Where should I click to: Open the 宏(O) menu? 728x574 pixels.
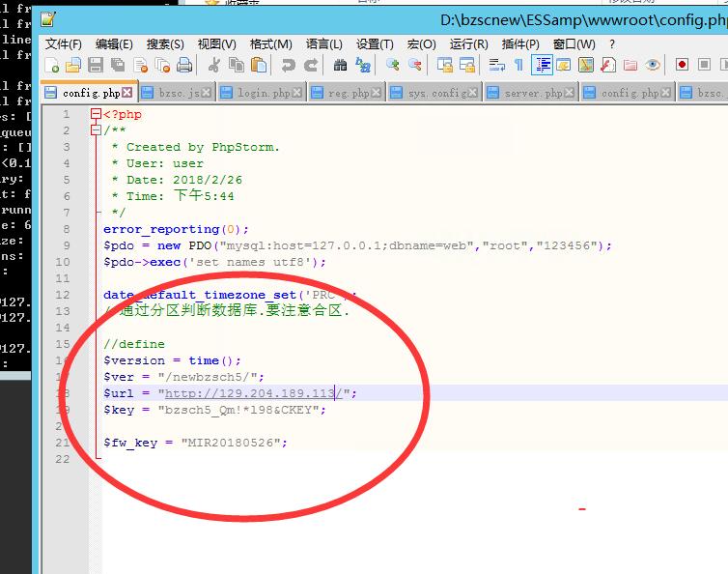[422, 44]
